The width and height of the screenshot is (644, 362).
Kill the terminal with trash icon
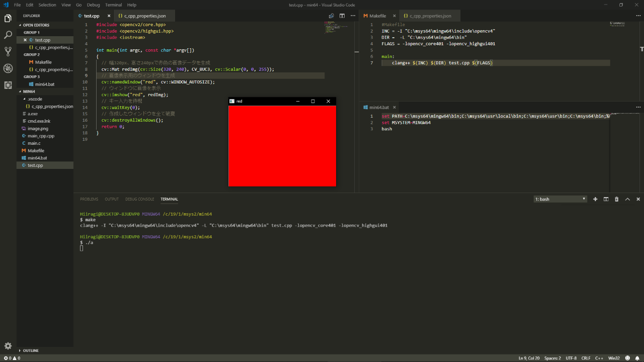tap(617, 199)
